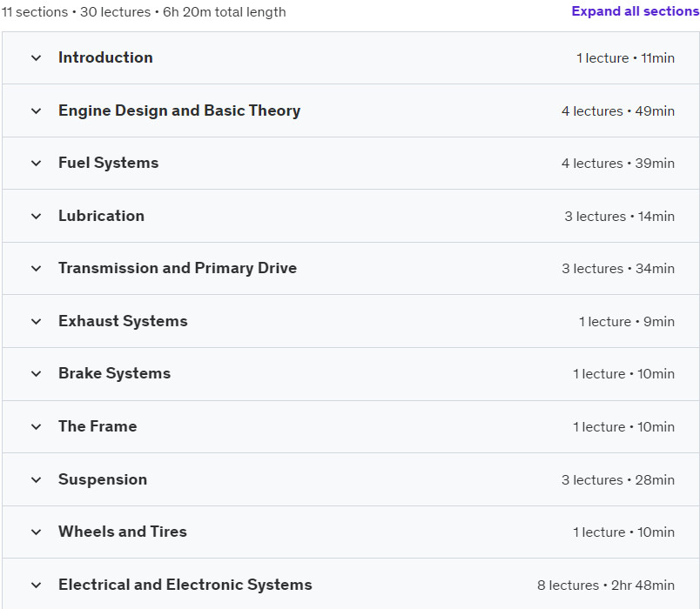The height and width of the screenshot is (609, 700).
Task: Select The Frame section title
Action: [98, 426]
